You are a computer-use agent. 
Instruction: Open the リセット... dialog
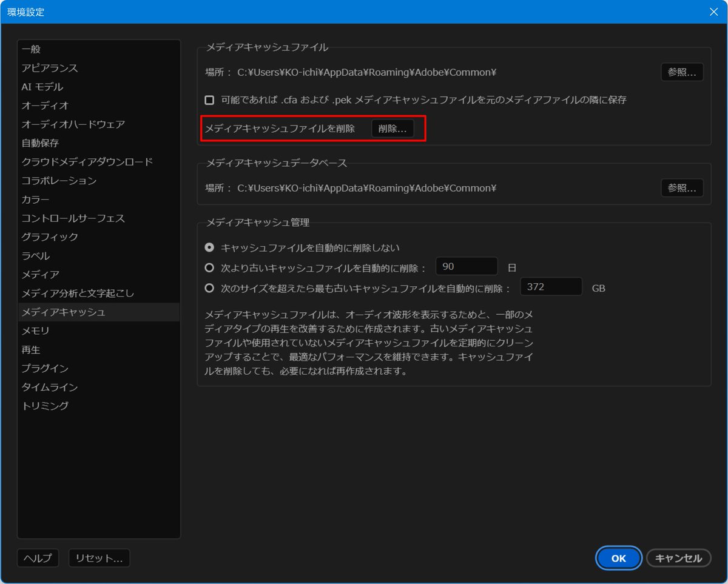click(x=99, y=558)
